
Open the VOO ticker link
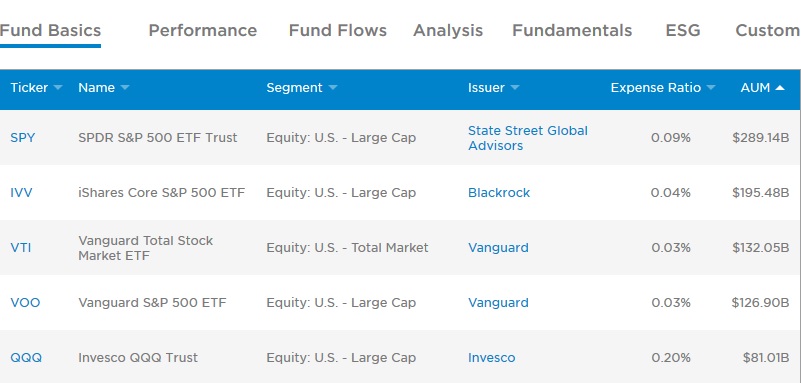(x=25, y=303)
